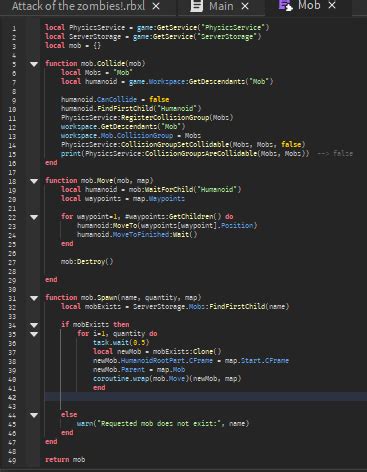This screenshot has width=367, height=472.
Task: Click the 'task.wait(0.5)' line
Action: tap(121, 343)
